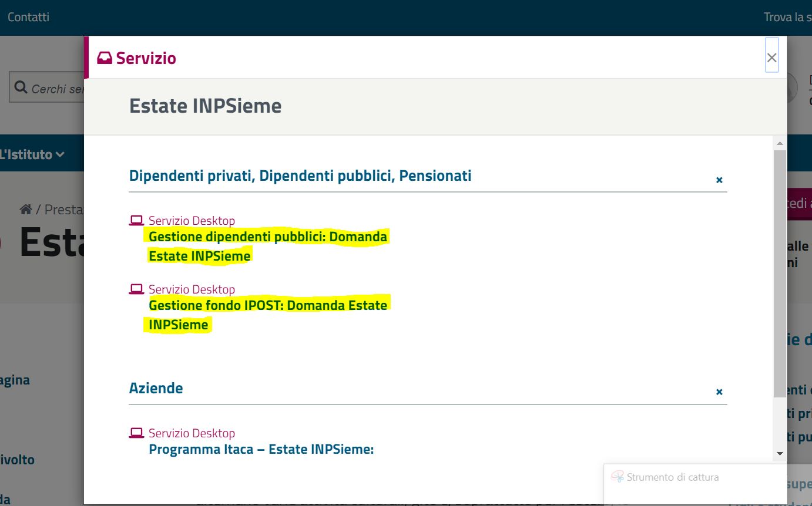Open the Contatti top menu item
This screenshot has height=506, width=812.
(28, 17)
